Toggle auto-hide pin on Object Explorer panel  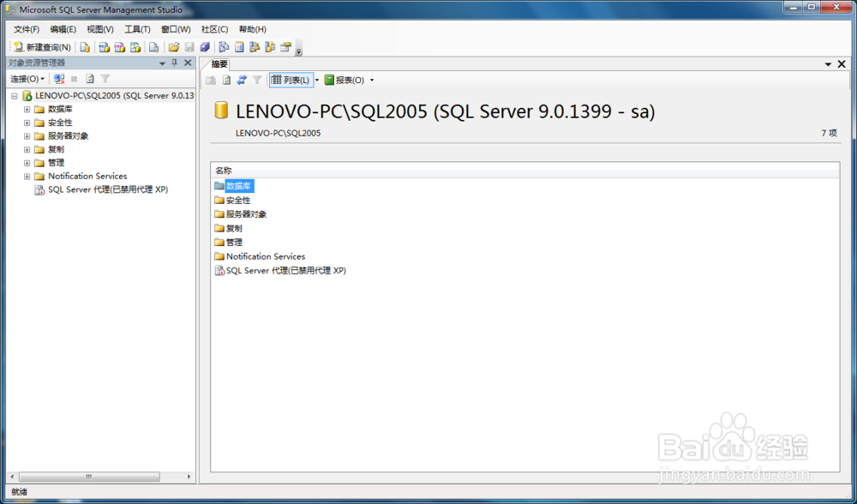coord(175,63)
